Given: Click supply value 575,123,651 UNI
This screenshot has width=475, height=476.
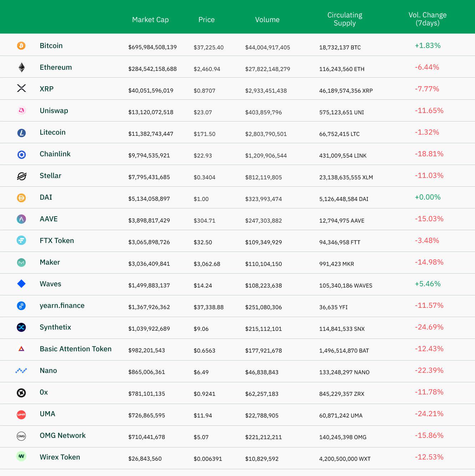Looking at the screenshot, I should coord(341,113).
